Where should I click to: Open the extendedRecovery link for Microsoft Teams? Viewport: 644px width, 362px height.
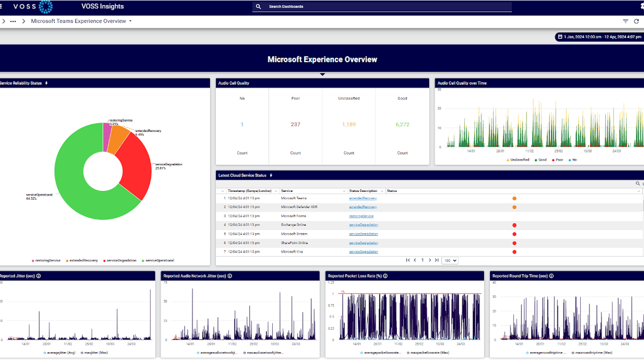363,198
